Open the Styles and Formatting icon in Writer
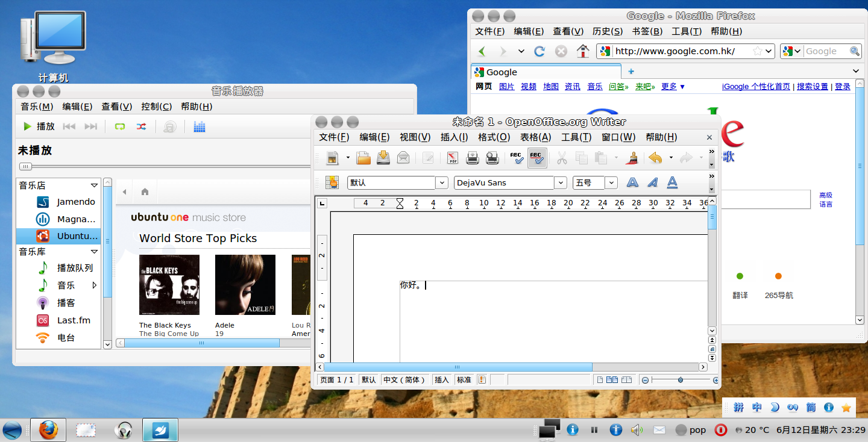The height and width of the screenshot is (442, 868). click(332, 182)
